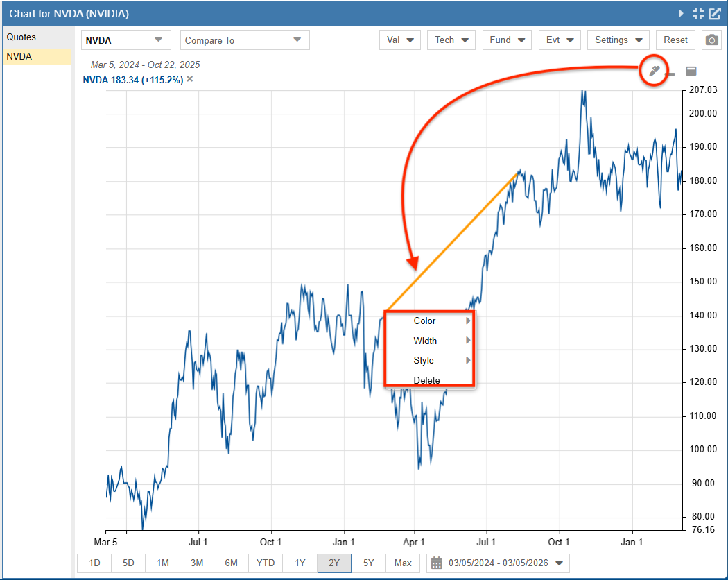Viewport: 728px width, 580px height.
Task: Open the Color submenu in context menu
Action: pyautogui.click(x=429, y=321)
